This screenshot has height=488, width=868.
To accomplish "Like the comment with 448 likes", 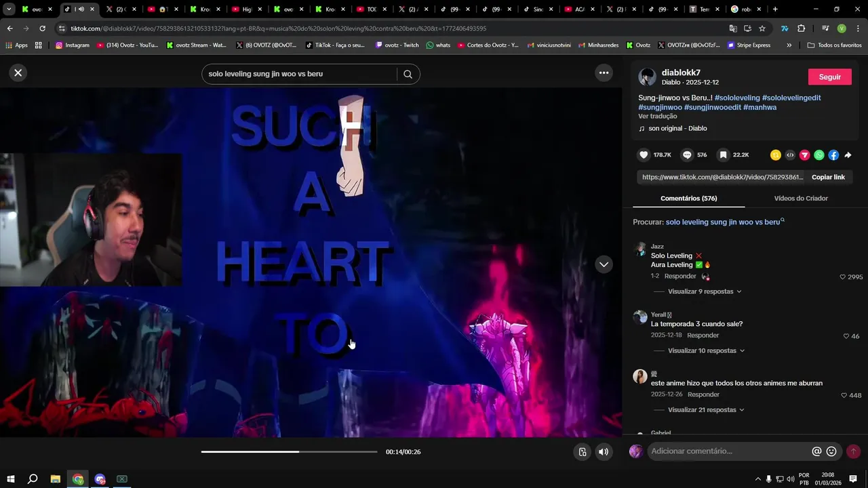I will click(844, 395).
